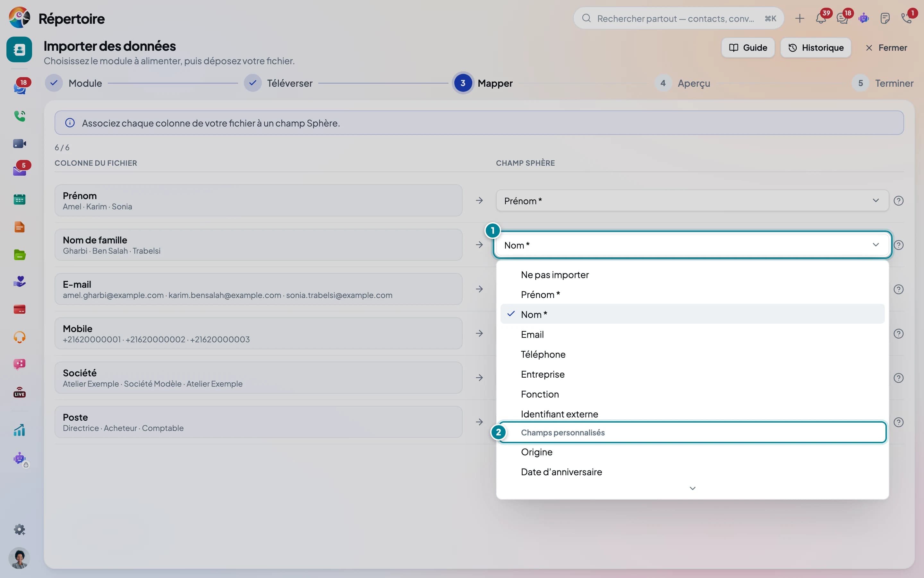Open the orange headset support icon
The height and width of the screenshot is (578, 924).
coord(20,337)
